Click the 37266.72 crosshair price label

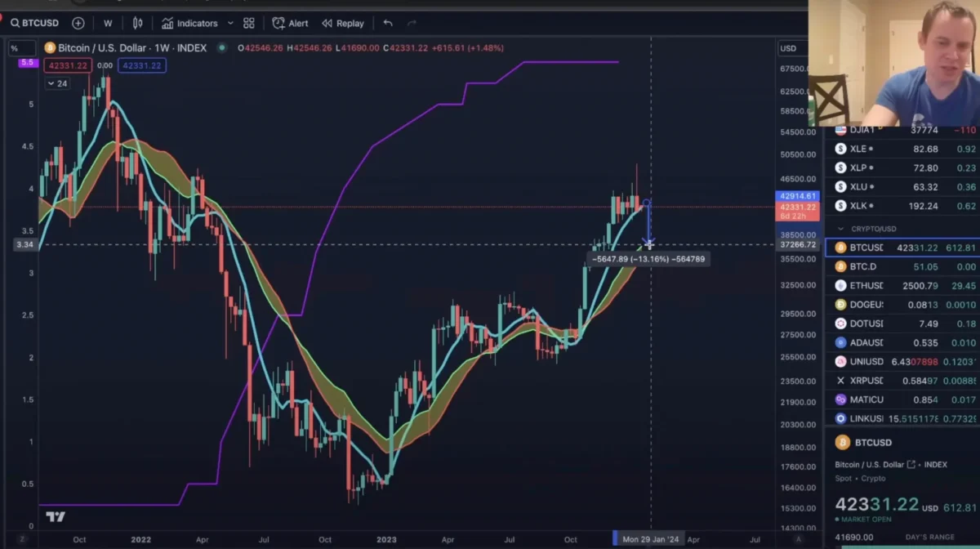798,244
